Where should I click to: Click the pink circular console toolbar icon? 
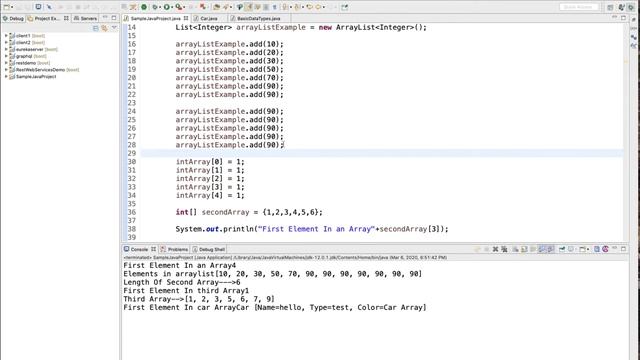pyautogui.click(x=605, y=249)
